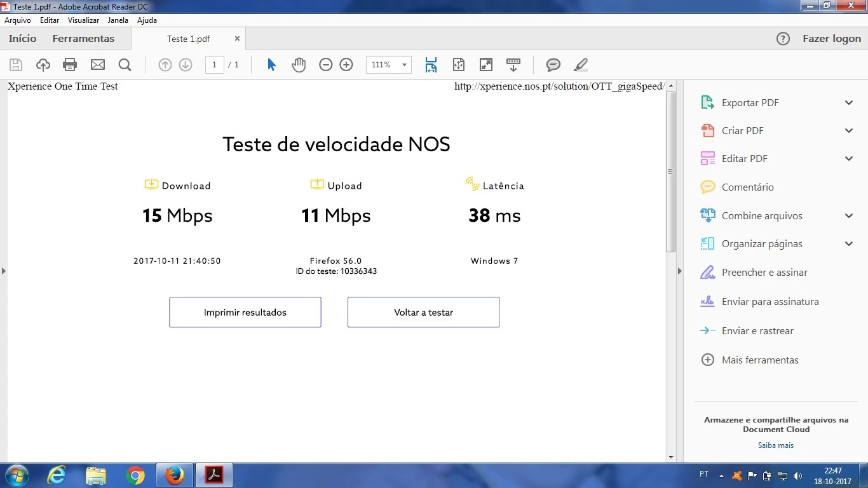This screenshot has height=488, width=868.
Task: Switch to the Início tab
Action: click(x=23, y=39)
